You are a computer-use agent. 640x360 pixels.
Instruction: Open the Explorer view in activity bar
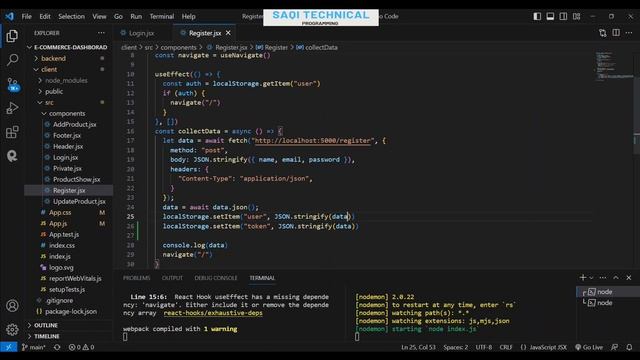pos(12,36)
